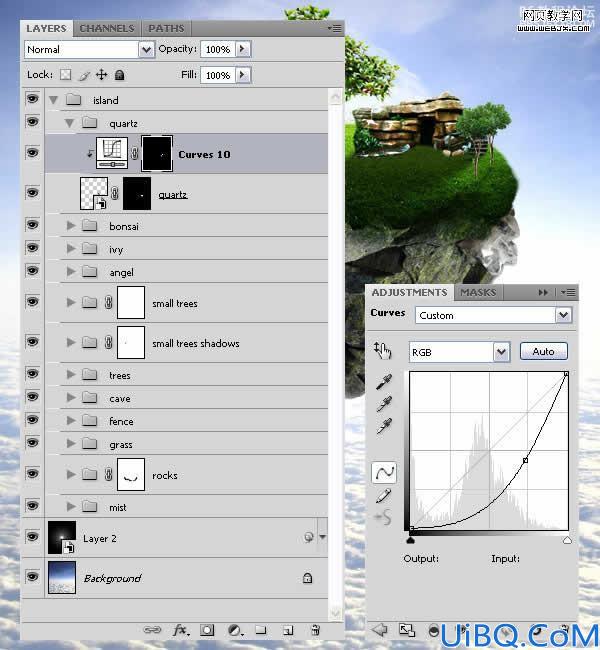The width and height of the screenshot is (600, 650).
Task: Expand the trees group
Action: point(71,374)
